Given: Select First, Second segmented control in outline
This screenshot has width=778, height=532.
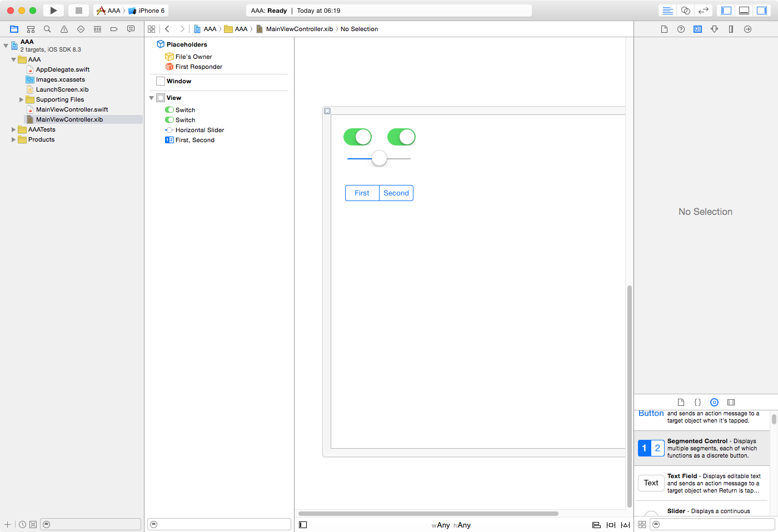Looking at the screenshot, I should click(x=194, y=140).
